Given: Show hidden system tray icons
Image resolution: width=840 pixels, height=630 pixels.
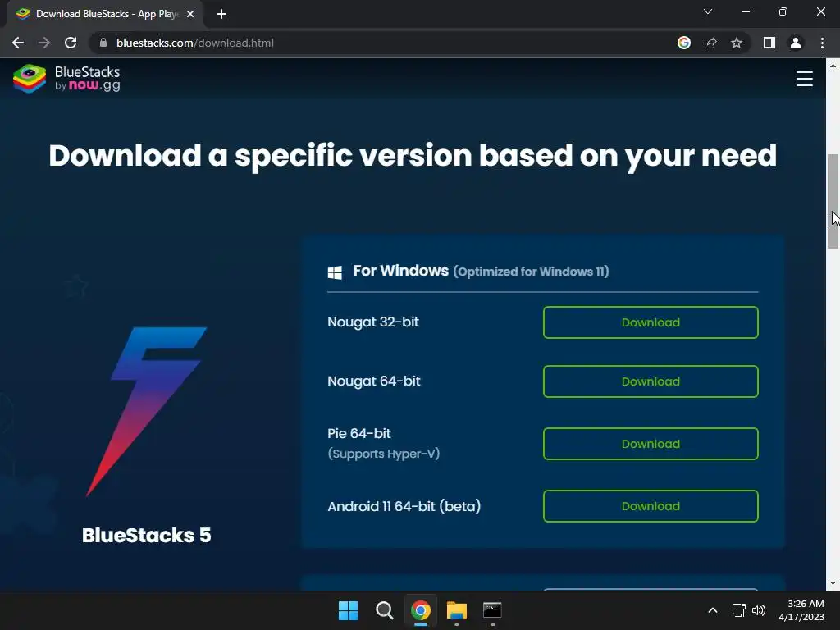Looking at the screenshot, I should (713, 610).
